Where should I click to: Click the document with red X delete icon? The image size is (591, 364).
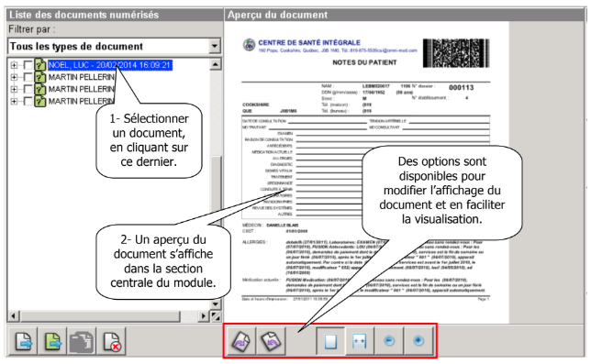111,341
